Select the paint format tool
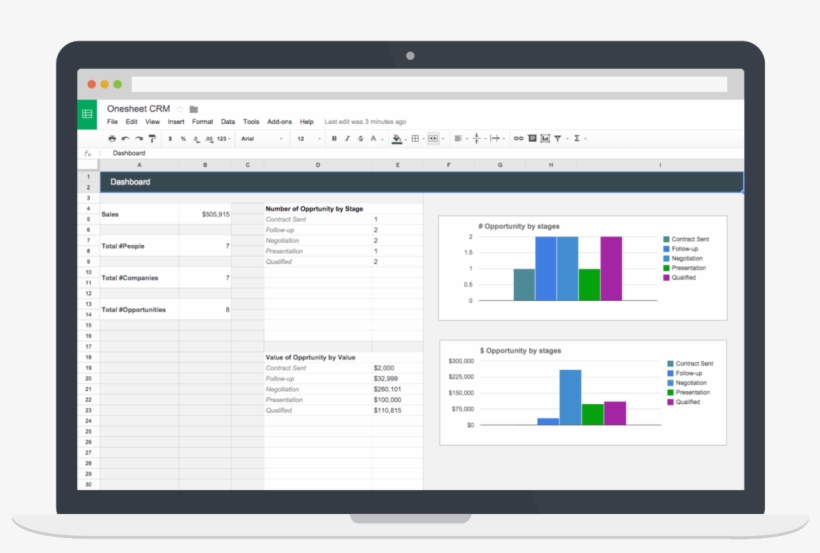Viewport: 820px width, 553px height. tap(152, 139)
